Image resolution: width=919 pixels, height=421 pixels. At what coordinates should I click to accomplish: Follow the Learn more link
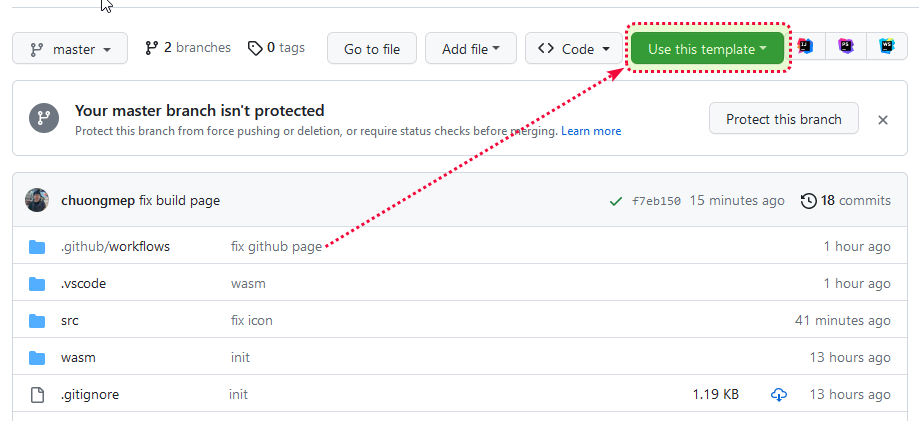(x=591, y=131)
